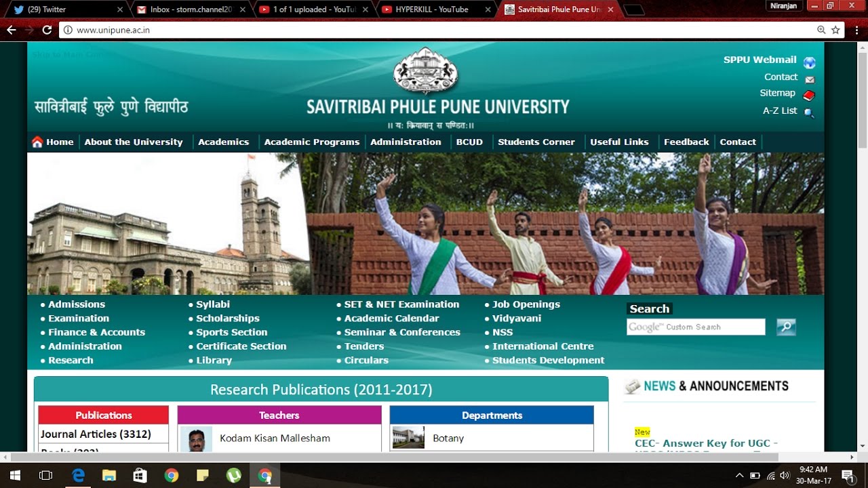Viewport: 868px width, 488px height.
Task: Bookmark page with the star icon
Action: [835, 30]
